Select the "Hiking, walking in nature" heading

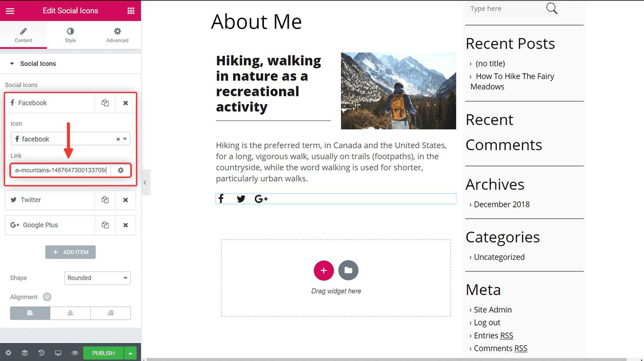coord(269,84)
